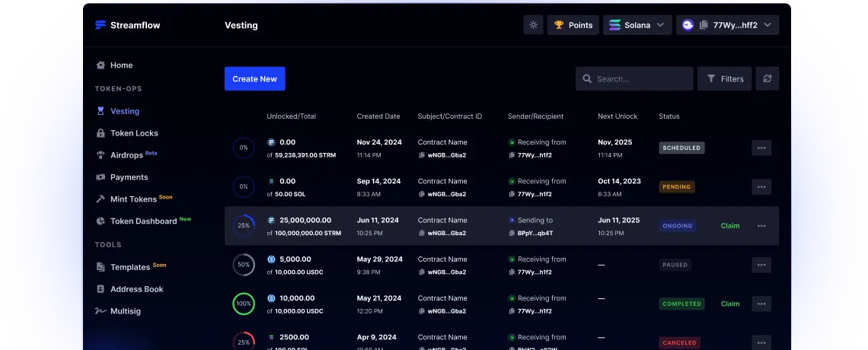Image resolution: width=868 pixels, height=350 pixels.
Task: Expand the Solana network dropdown
Action: [x=637, y=25]
